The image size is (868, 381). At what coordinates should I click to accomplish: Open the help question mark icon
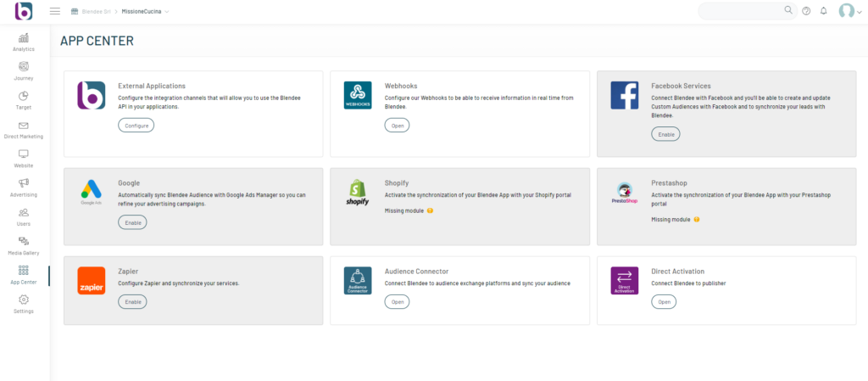pos(806,11)
